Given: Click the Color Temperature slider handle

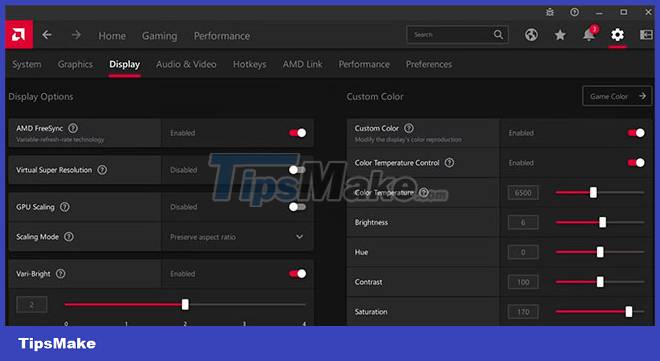Looking at the screenshot, I should click(x=593, y=192).
